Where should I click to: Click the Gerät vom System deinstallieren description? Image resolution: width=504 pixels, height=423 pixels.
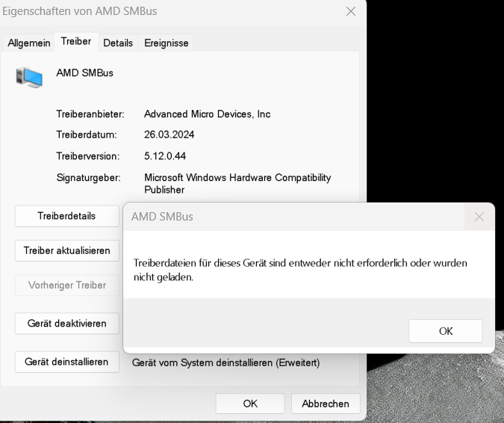click(x=226, y=363)
